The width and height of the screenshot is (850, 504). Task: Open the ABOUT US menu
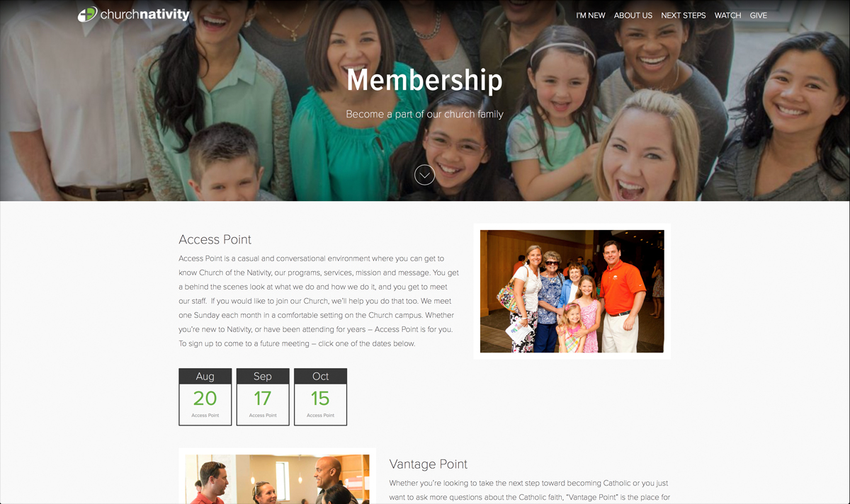(x=633, y=16)
